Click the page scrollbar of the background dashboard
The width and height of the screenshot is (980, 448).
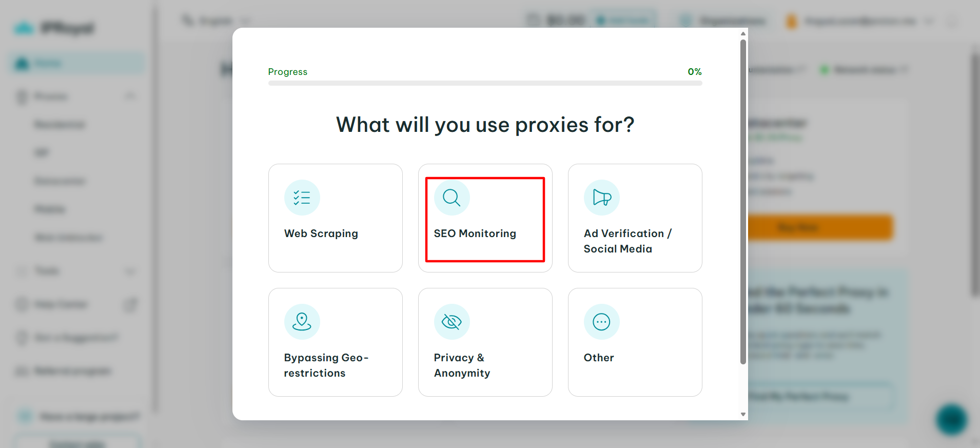975,174
